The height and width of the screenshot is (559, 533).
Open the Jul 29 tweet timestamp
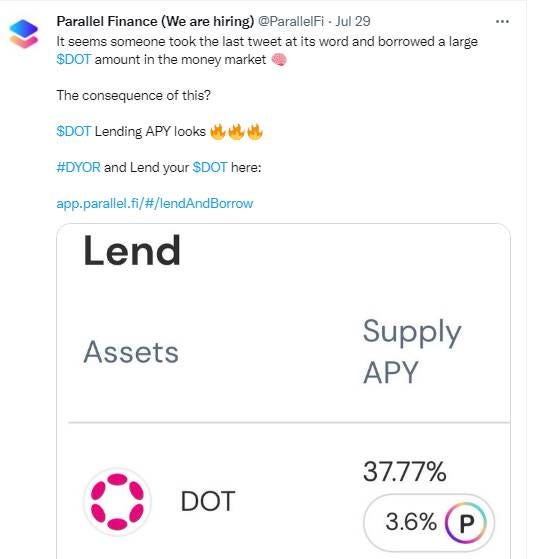353,21
